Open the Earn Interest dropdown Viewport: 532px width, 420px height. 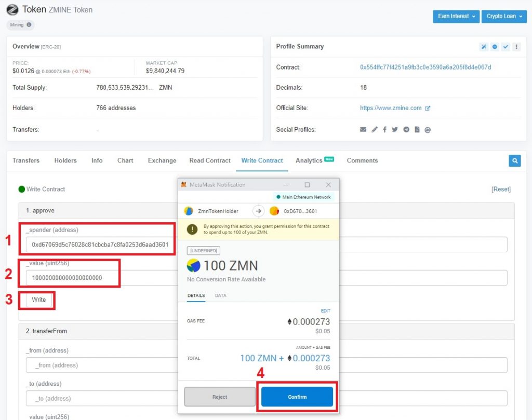pyautogui.click(x=455, y=16)
